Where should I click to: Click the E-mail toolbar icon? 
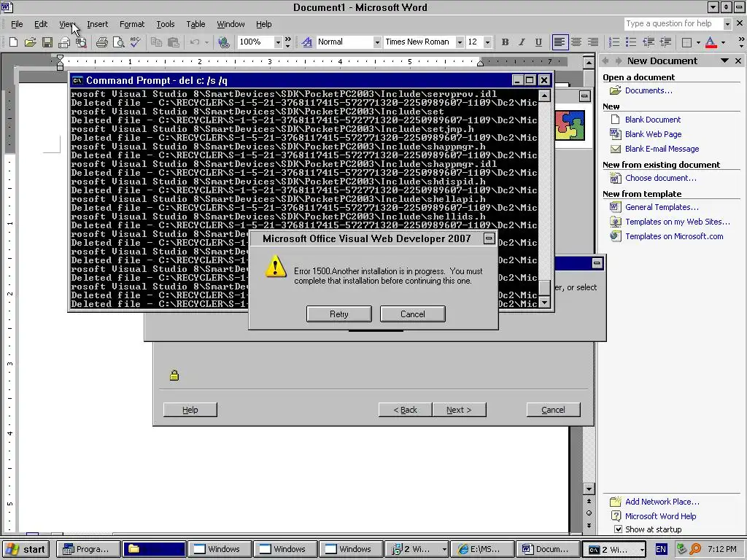click(x=64, y=42)
